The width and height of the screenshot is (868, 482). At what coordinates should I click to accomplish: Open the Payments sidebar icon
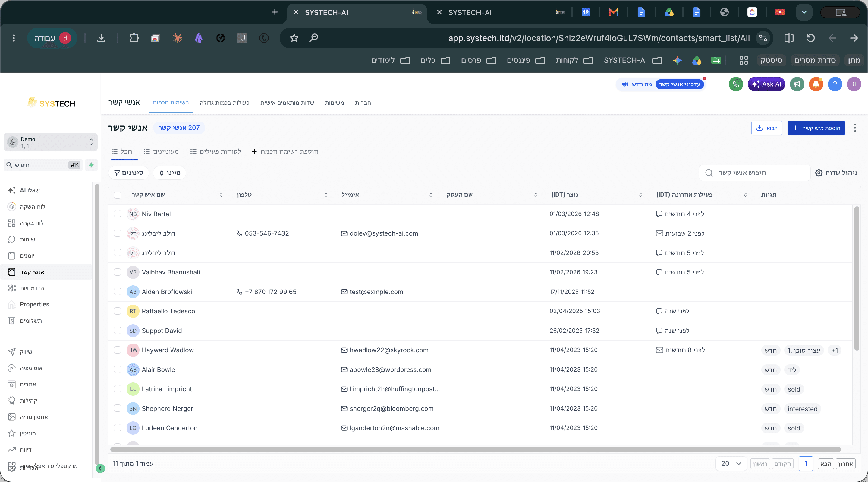pyautogui.click(x=12, y=321)
